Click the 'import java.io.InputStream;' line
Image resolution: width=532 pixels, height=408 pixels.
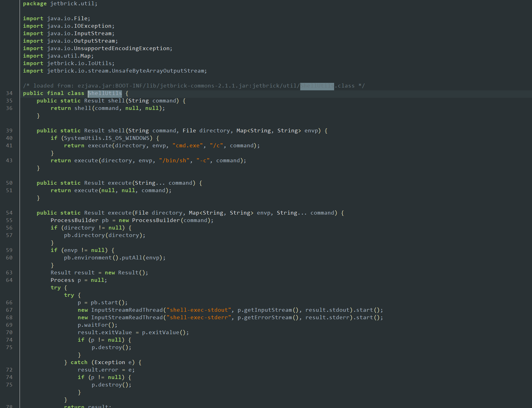click(69, 33)
